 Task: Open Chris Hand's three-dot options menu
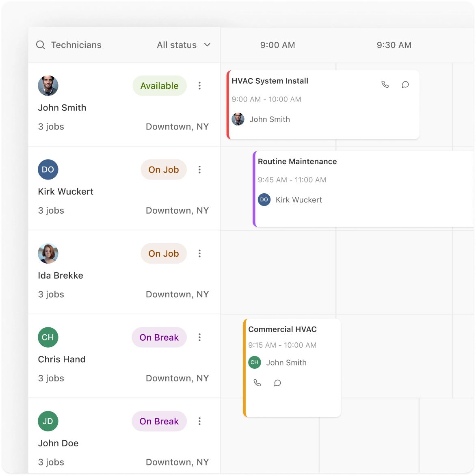pos(199,338)
